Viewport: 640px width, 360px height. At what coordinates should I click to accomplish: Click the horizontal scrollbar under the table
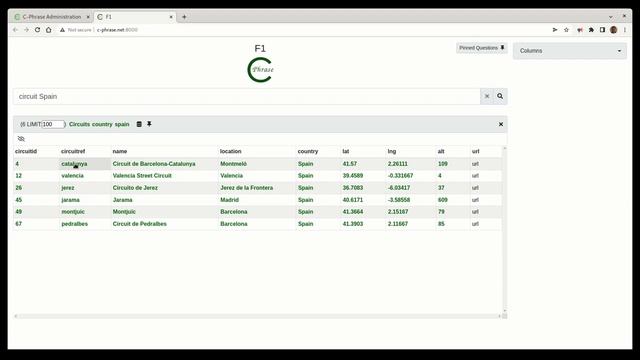tap(257, 316)
